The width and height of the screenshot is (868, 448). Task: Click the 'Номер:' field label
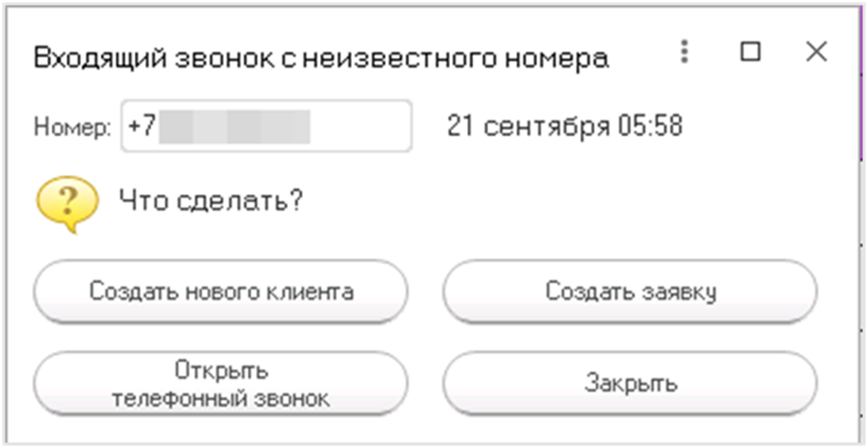[72, 127]
